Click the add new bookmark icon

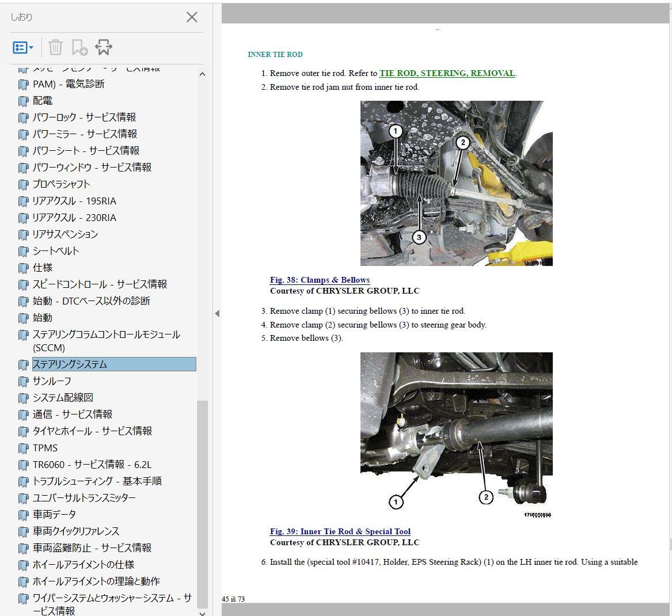point(79,48)
